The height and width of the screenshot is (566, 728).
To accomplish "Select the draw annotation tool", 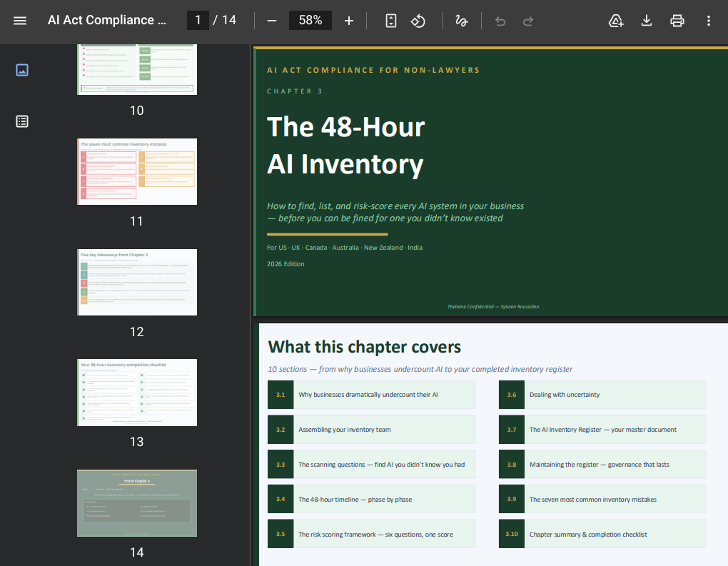I will point(461,21).
